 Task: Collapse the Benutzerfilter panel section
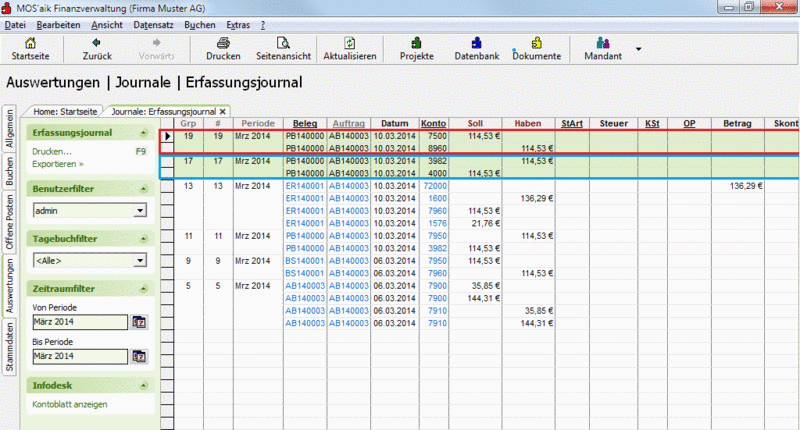tap(143, 189)
